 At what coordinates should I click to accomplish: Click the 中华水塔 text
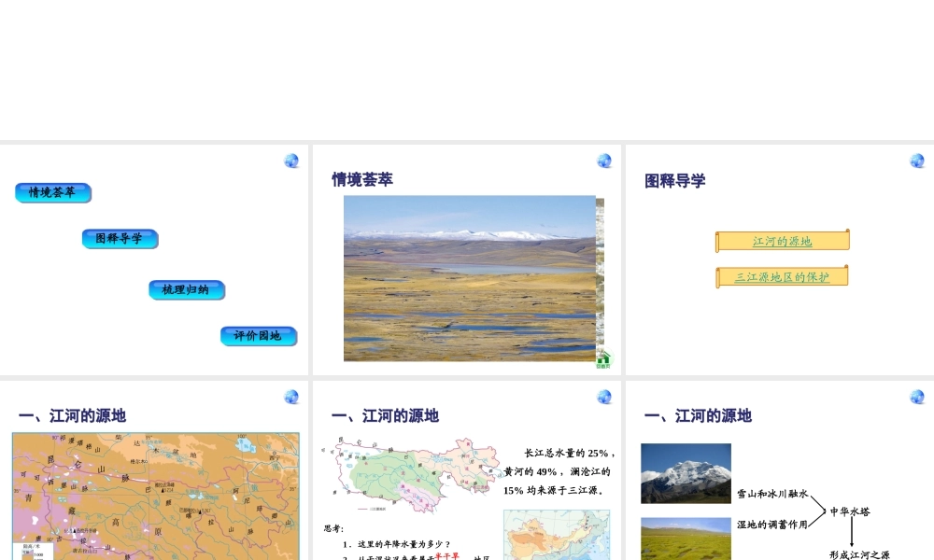[850, 511]
